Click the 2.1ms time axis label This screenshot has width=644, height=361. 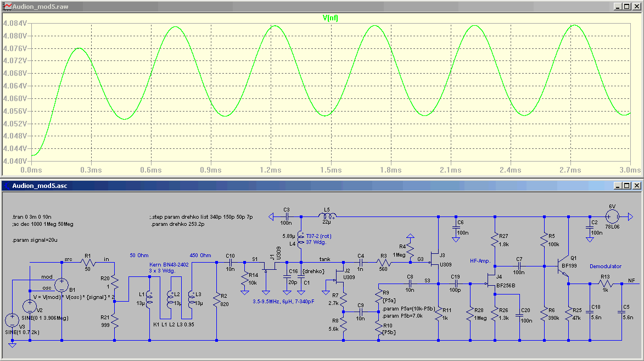click(x=451, y=170)
